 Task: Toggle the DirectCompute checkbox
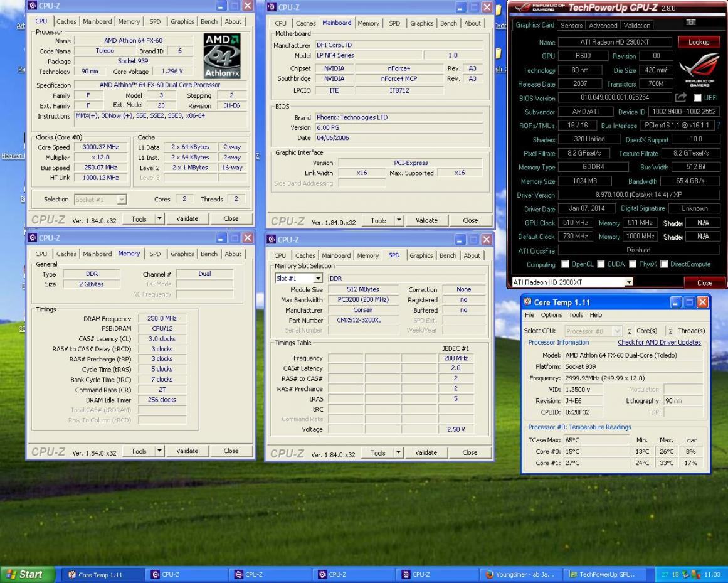(664, 264)
